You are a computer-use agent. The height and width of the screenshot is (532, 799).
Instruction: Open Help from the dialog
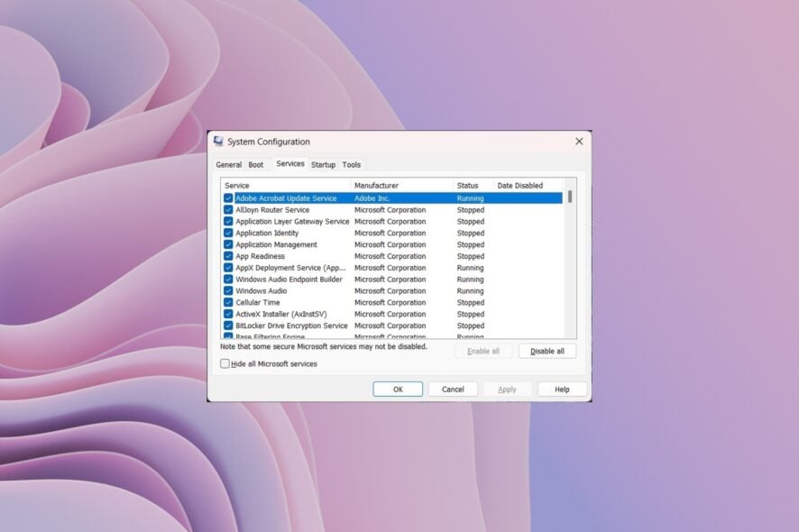pyautogui.click(x=562, y=390)
